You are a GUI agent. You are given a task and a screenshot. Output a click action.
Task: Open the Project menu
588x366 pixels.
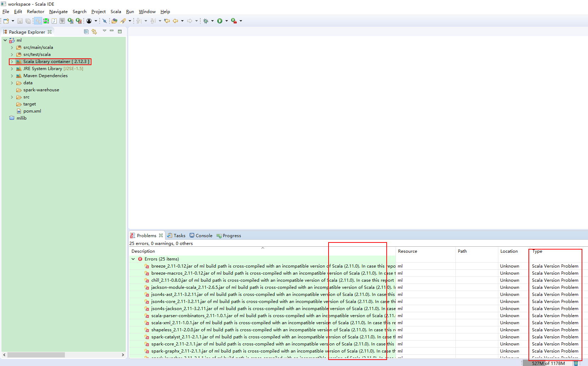tap(99, 12)
